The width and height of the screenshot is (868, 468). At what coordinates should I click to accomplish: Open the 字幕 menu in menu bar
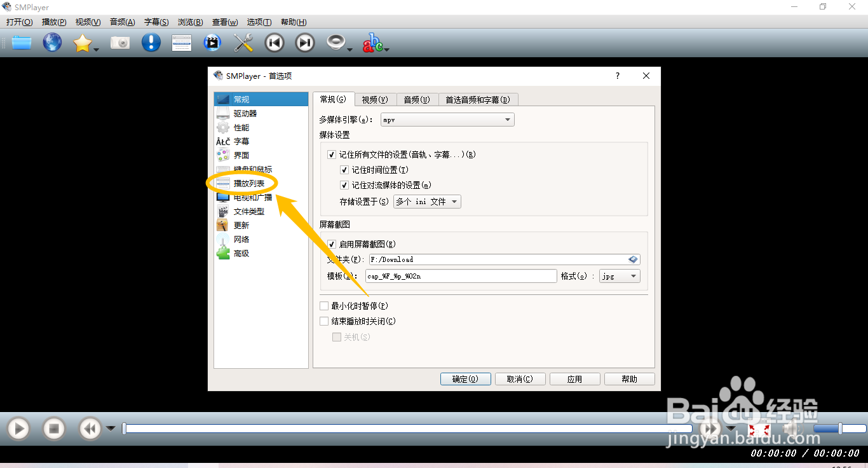tap(156, 22)
